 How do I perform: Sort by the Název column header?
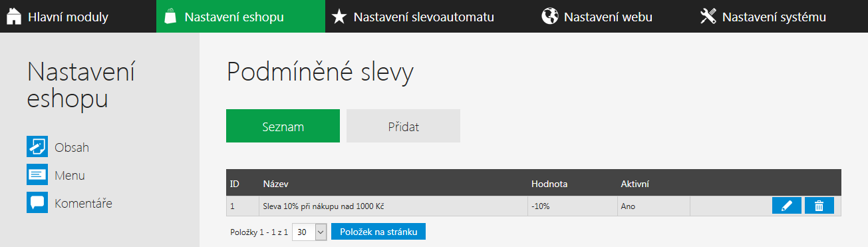[275, 183]
